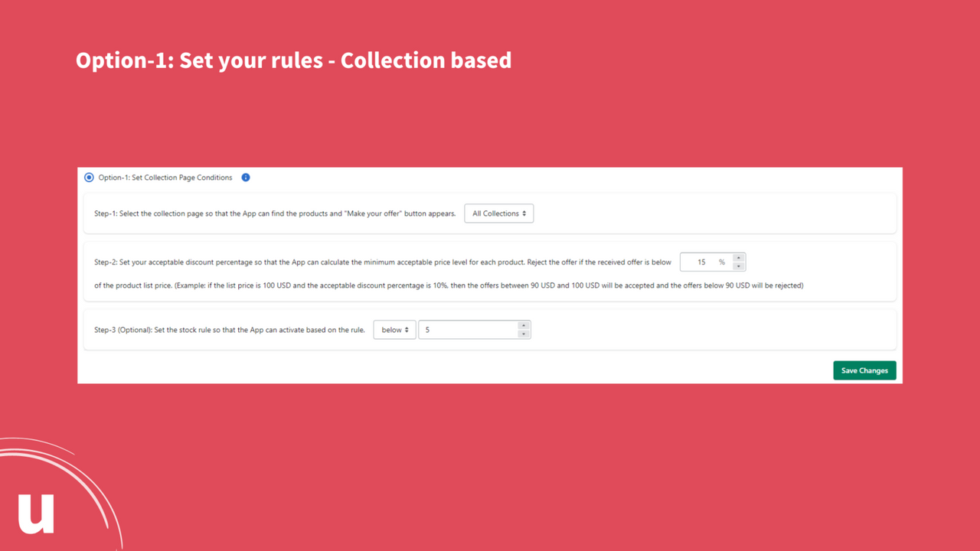Click the caret arrows on the 'below' dropdown

407,330
